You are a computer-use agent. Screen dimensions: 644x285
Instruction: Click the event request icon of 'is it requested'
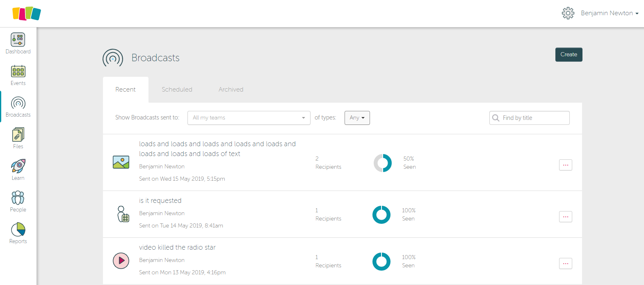coord(123,214)
